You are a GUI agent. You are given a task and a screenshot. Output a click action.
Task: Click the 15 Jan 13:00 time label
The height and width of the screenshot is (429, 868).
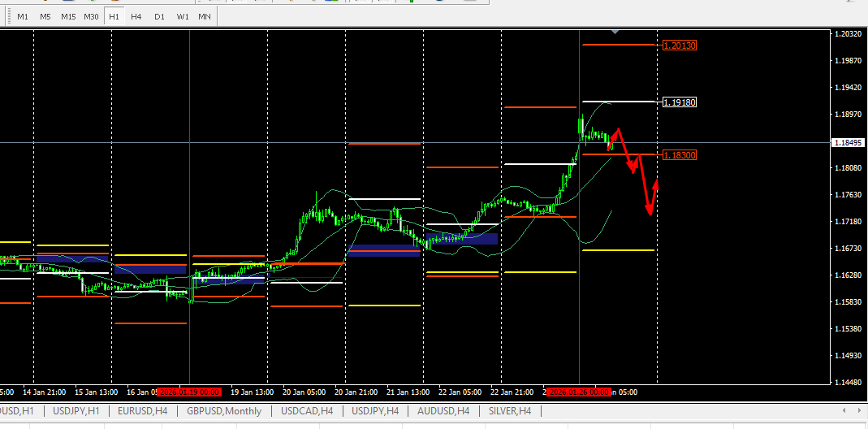tap(97, 392)
